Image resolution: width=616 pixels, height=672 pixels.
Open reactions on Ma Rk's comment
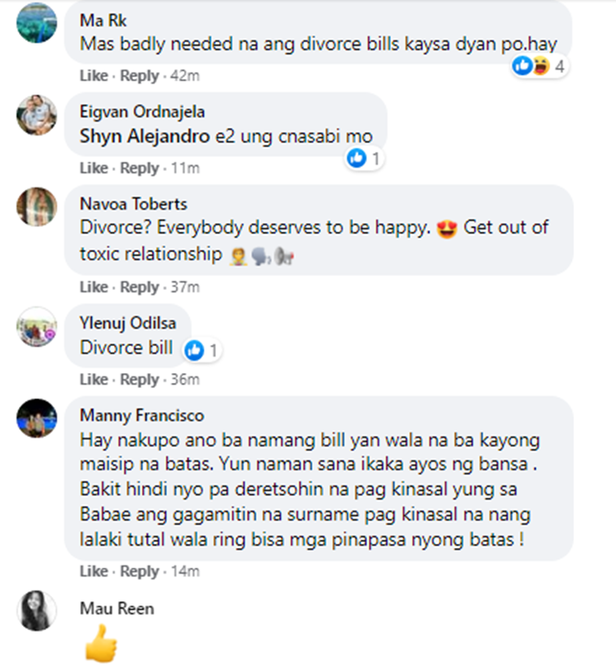(x=539, y=67)
